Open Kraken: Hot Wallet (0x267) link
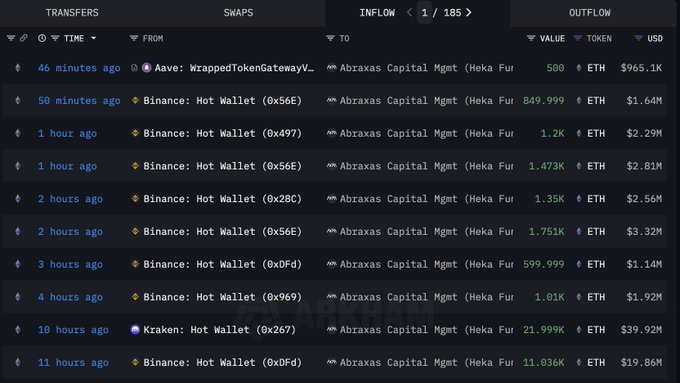 219,330
